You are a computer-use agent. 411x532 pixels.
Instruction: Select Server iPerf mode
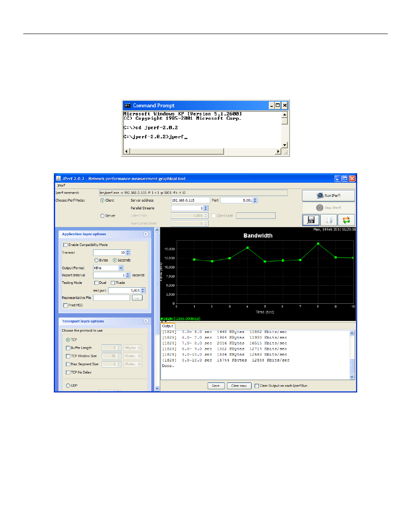[103, 216]
